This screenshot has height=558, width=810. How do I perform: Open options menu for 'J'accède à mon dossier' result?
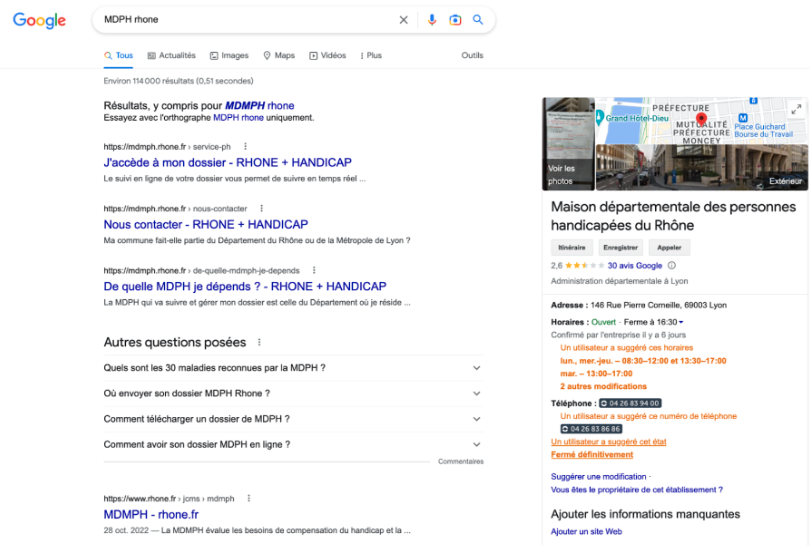tap(245, 147)
